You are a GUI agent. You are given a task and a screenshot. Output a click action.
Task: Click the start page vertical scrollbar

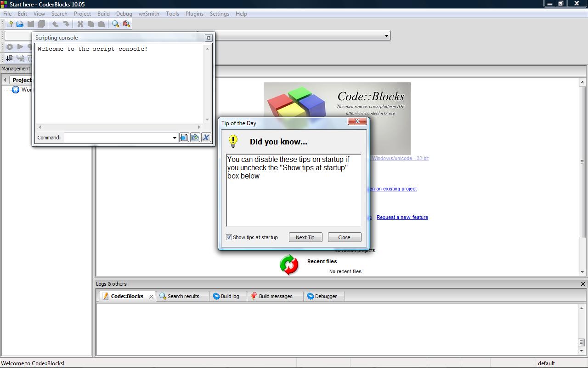582,177
